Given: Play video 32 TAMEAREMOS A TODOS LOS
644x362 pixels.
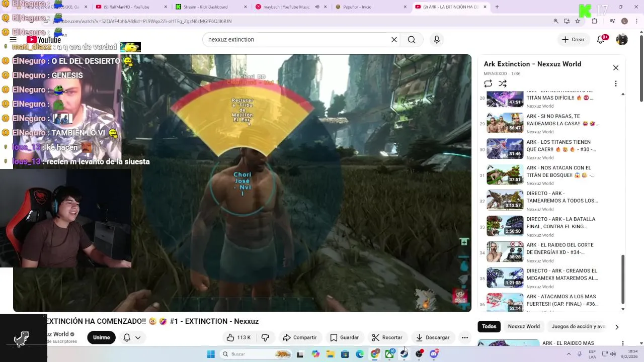Looking at the screenshot, I should coord(551,201).
